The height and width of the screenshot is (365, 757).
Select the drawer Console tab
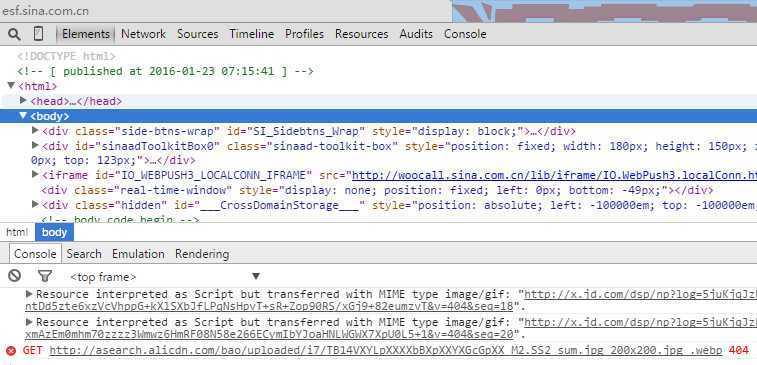[x=35, y=254]
